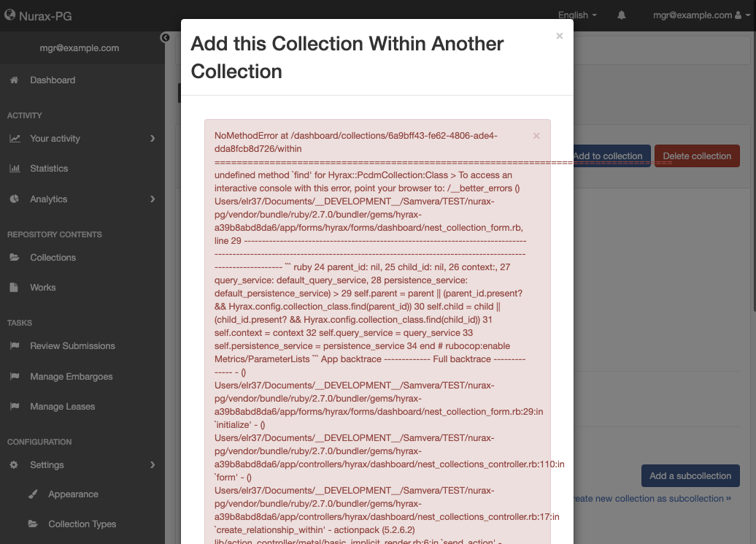Open the English language dropdown
This screenshot has height=544, width=756.
(576, 15)
